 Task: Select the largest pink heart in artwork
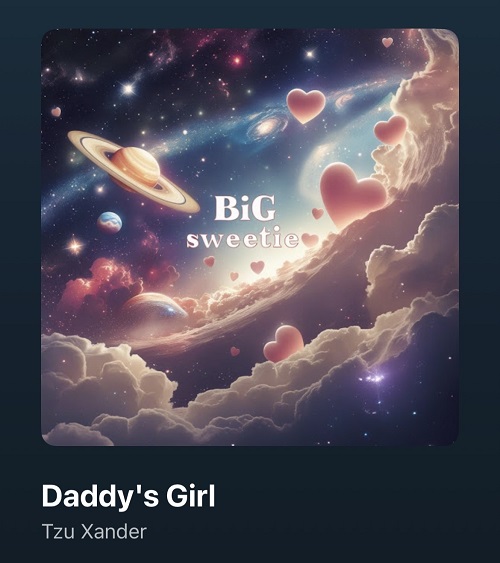[x=351, y=195]
